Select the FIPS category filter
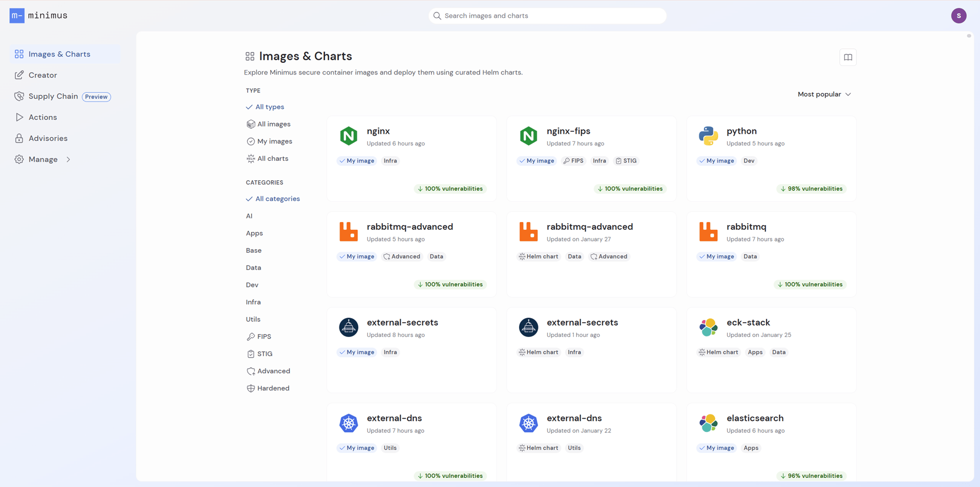Viewport: 980px width, 487px height. click(x=259, y=337)
